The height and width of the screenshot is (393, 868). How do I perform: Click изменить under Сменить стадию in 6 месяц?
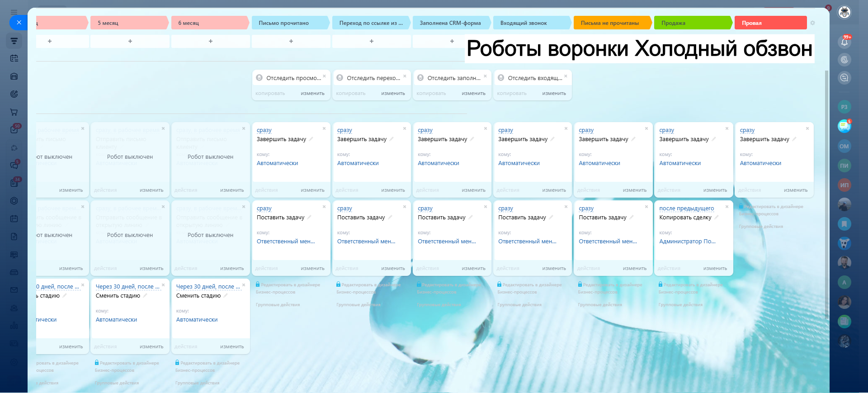pyautogui.click(x=232, y=347)
